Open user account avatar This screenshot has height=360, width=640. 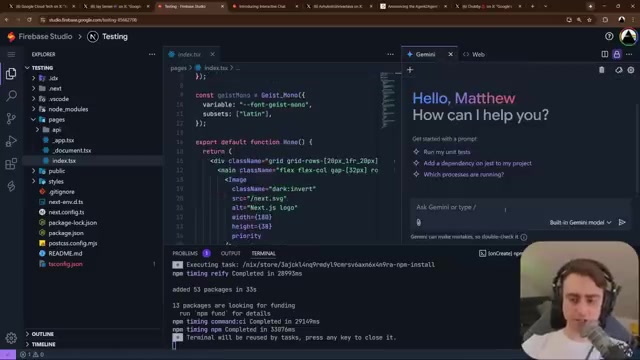click(628, 36)
